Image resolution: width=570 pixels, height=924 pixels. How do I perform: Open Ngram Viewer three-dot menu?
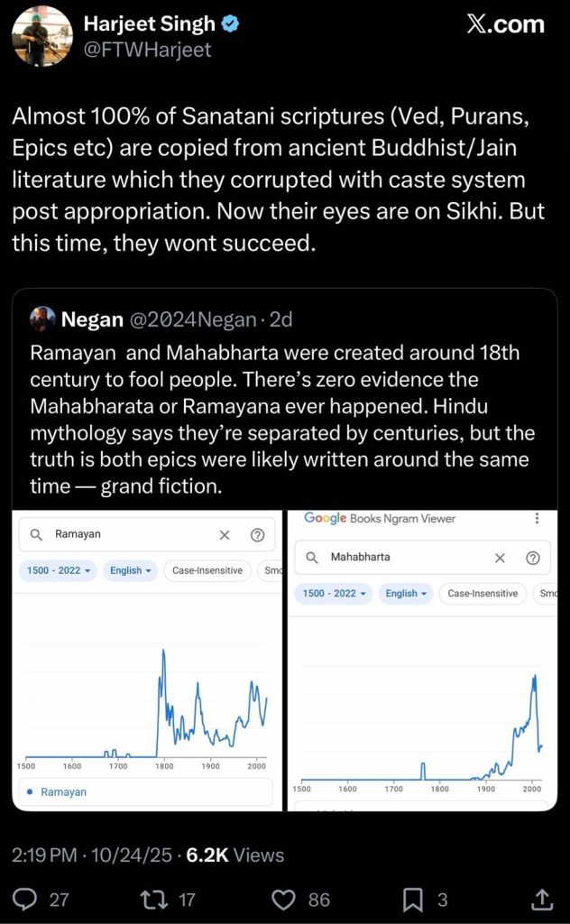pos(537,519)
